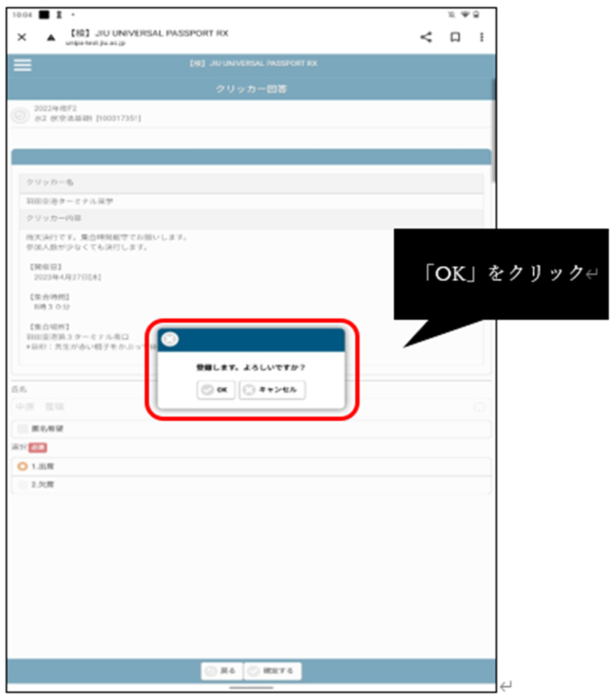Open the browser three-dot overflow menu

[481, 37]
